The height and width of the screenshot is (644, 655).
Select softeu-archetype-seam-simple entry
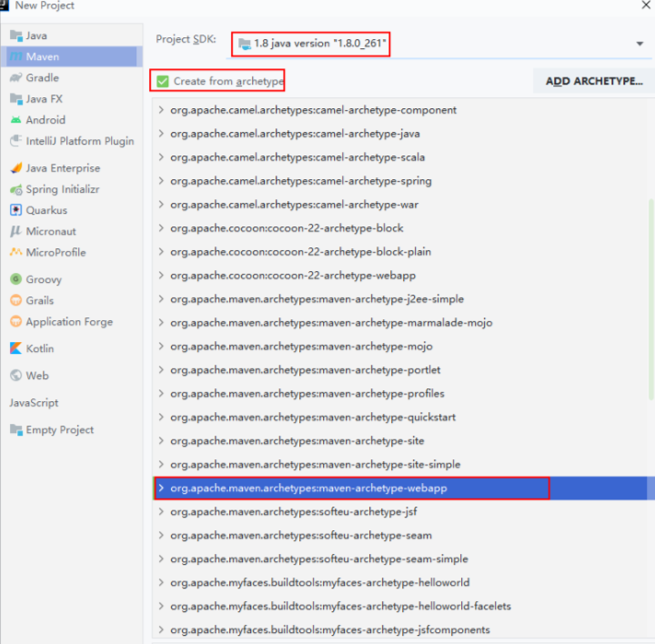318,558
